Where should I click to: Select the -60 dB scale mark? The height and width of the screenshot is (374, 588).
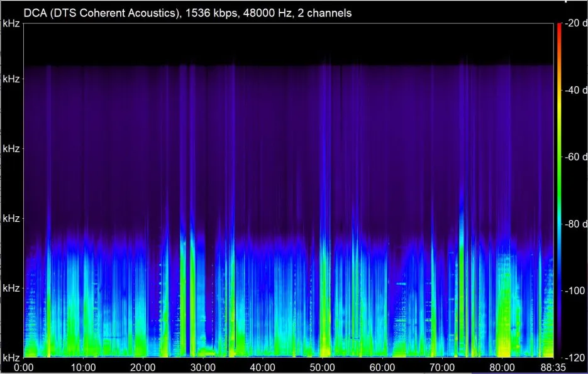click(x=575, y=157)
